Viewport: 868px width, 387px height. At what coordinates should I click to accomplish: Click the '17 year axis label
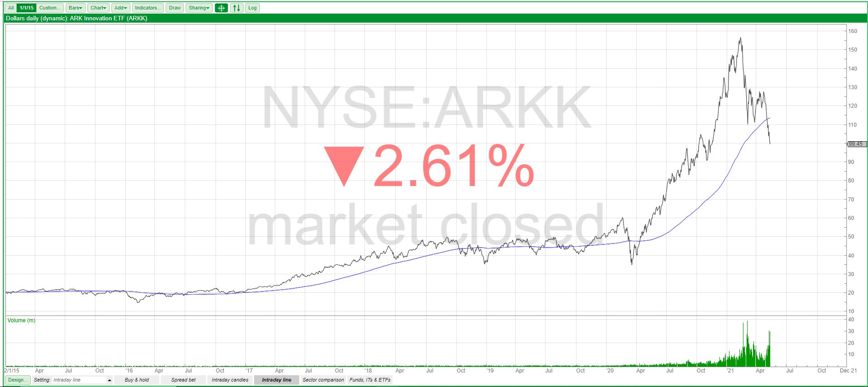pos(249,370)
